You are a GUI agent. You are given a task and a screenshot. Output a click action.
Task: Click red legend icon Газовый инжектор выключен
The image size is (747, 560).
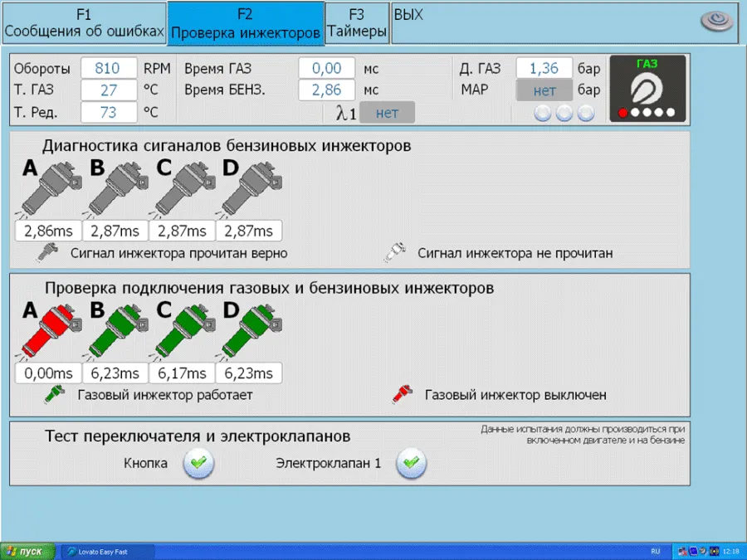[x=402, y=394]
